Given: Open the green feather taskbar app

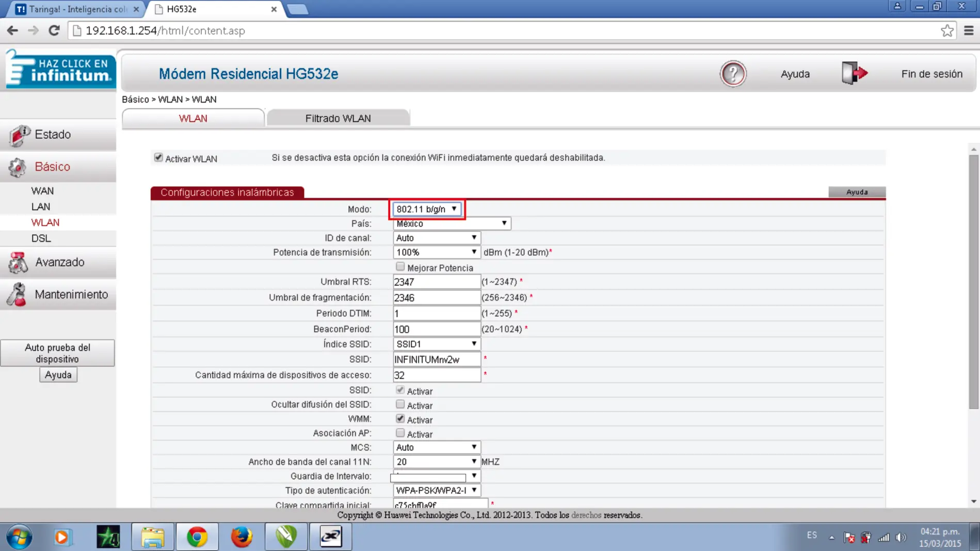Looking at the screenshot, I should point(286,537).
